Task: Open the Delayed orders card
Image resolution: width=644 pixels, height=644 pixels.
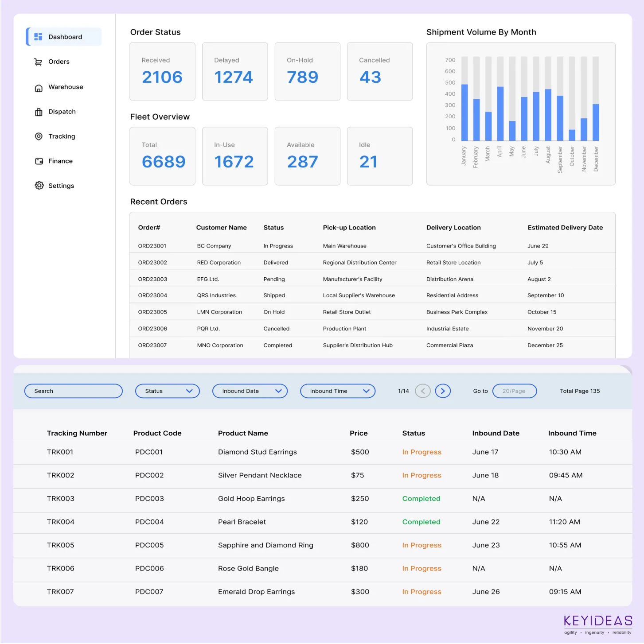Action: tap(235, 71)
